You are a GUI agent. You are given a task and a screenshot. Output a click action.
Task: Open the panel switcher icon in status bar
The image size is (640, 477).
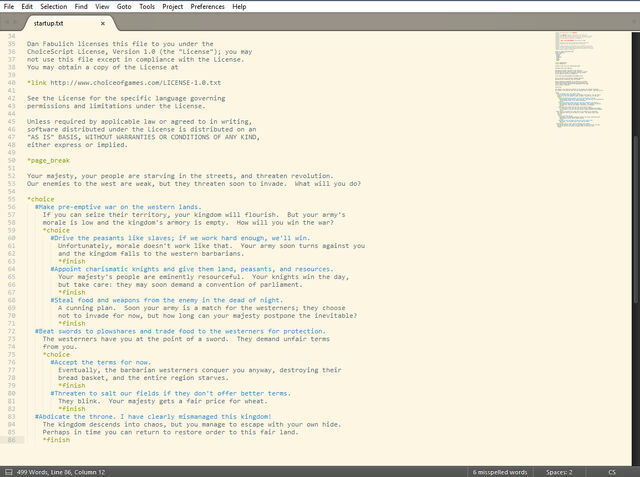(8, 472)
